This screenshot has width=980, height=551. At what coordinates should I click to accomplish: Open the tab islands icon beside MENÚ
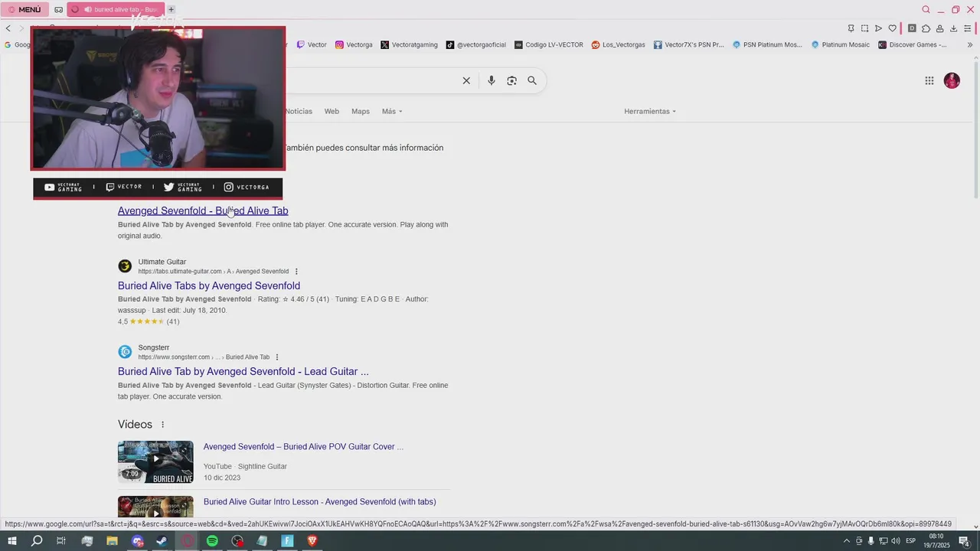[x=58, y=10]
